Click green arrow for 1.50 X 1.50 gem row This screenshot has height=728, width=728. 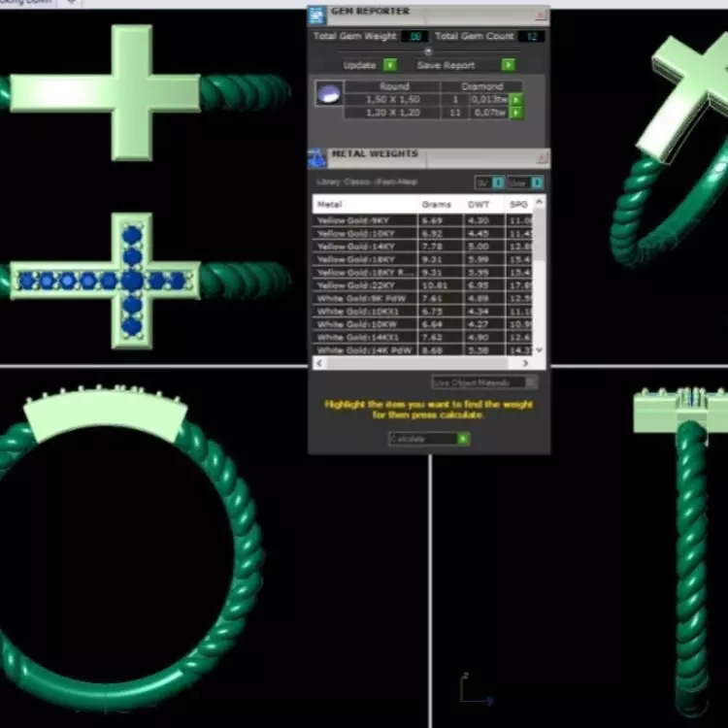tap(515, 99)
